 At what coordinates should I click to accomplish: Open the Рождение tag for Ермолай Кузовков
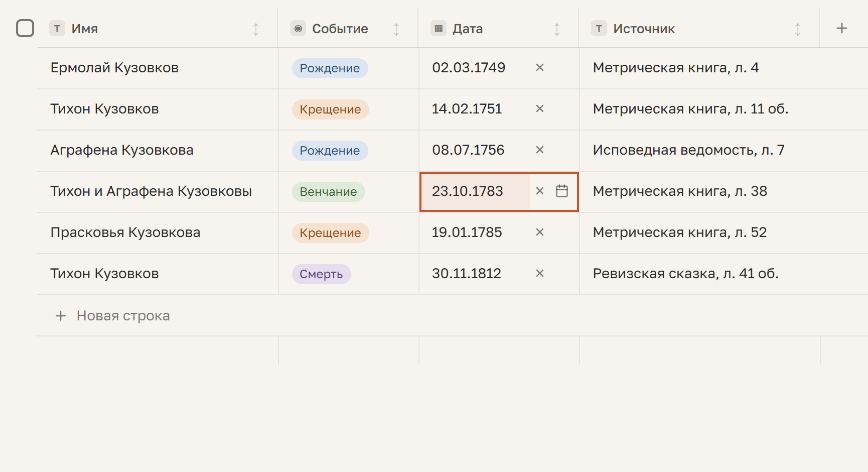[330, 68]
